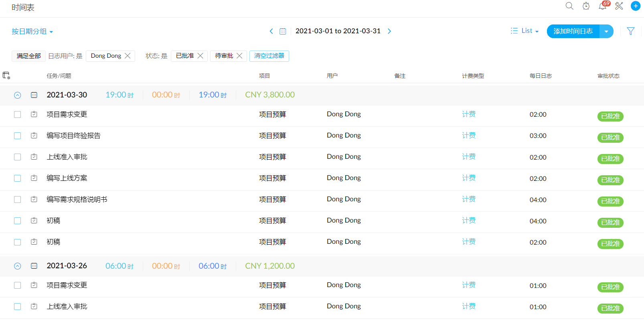Click the column settings icon in header

click(x=6, y=75)
